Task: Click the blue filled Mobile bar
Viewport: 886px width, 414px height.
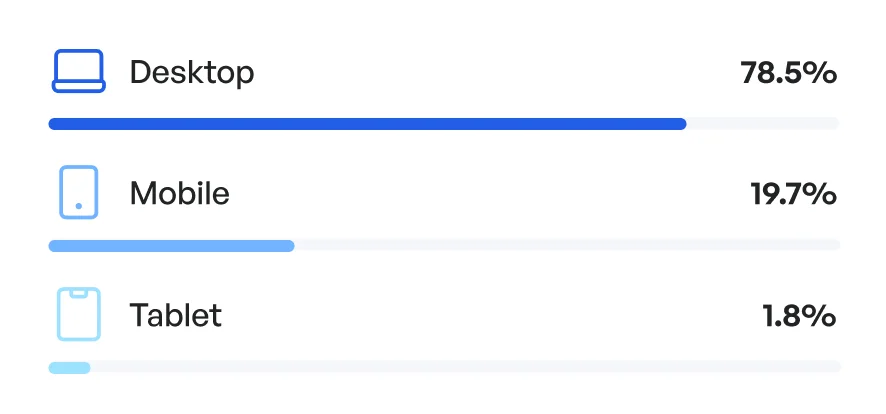Action: (171, 245)
